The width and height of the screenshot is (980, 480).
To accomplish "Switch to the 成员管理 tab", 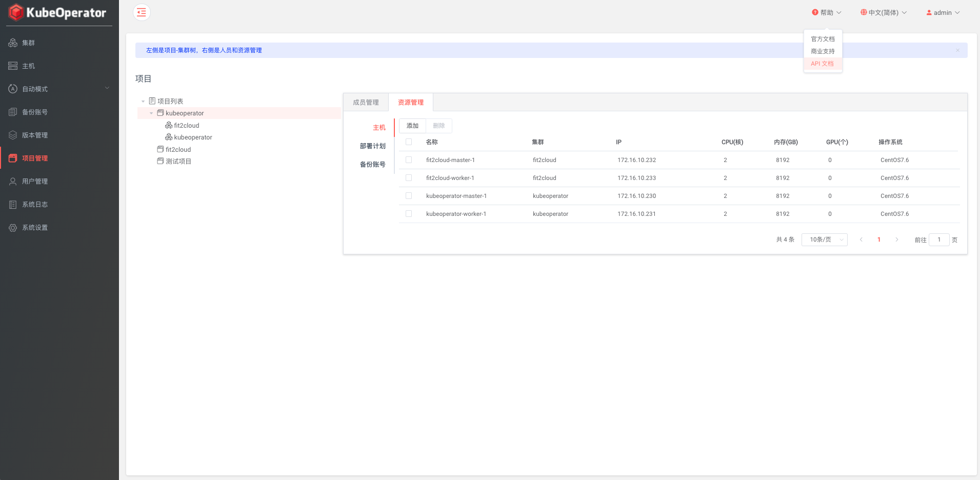I will (366, 103).
